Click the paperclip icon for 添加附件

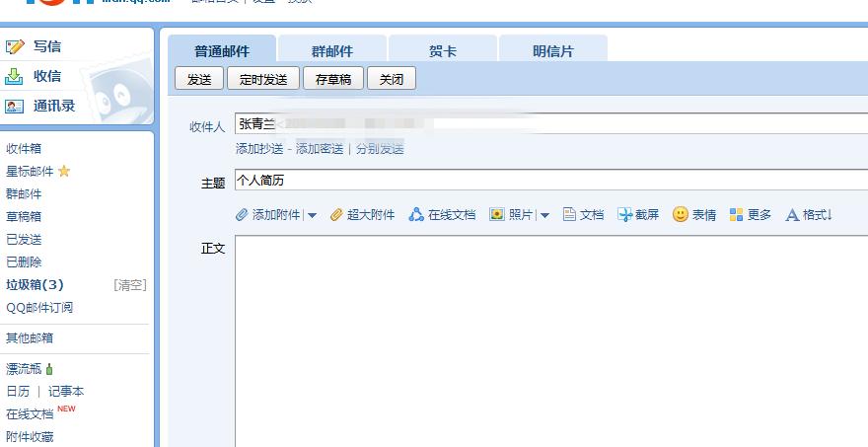tap(242, 215)
